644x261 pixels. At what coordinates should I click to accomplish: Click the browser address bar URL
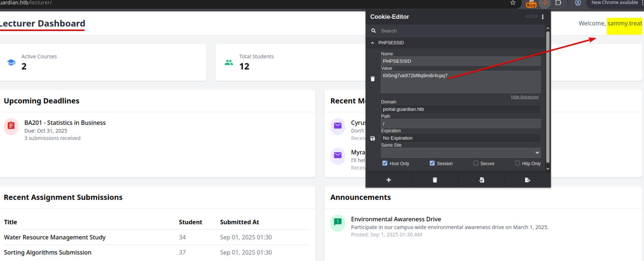tap(26, 3)
